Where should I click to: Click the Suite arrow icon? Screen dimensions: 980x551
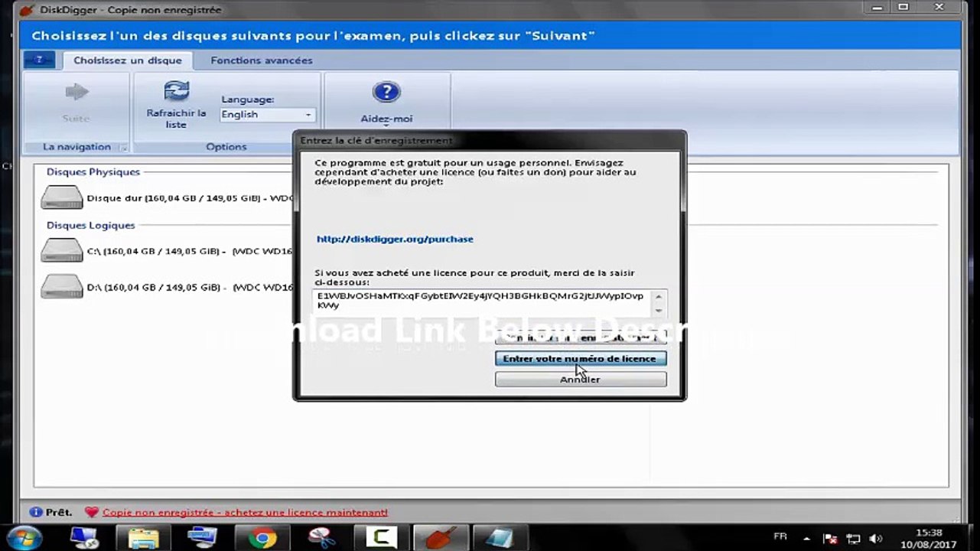pyautogui.click(x=77, y=93)
